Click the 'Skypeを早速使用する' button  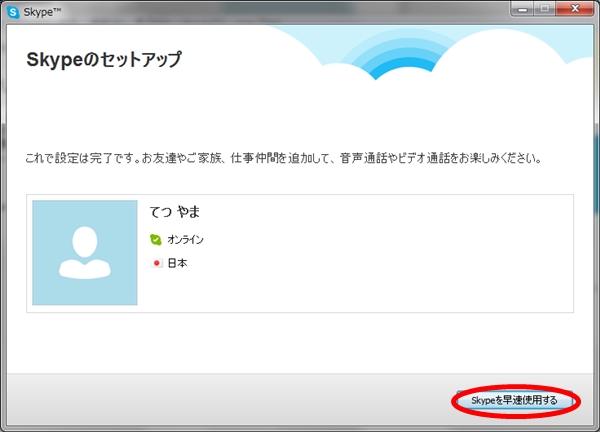tap(515, 401)
